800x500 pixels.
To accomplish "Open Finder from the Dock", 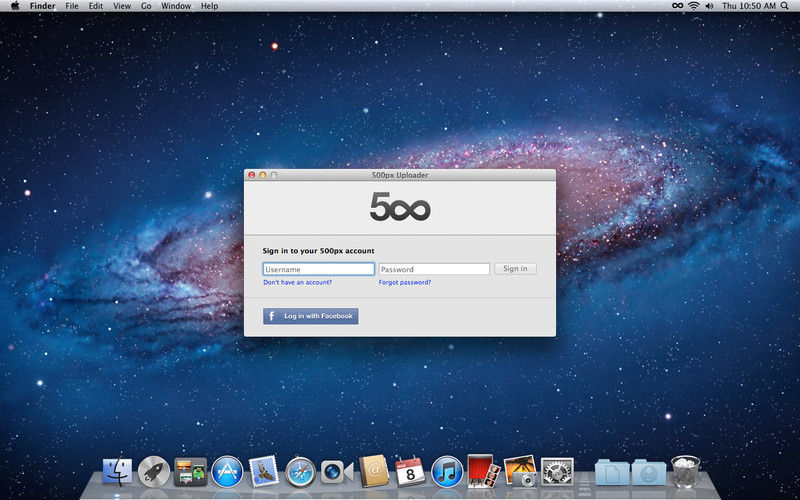I will coord(117,470).
